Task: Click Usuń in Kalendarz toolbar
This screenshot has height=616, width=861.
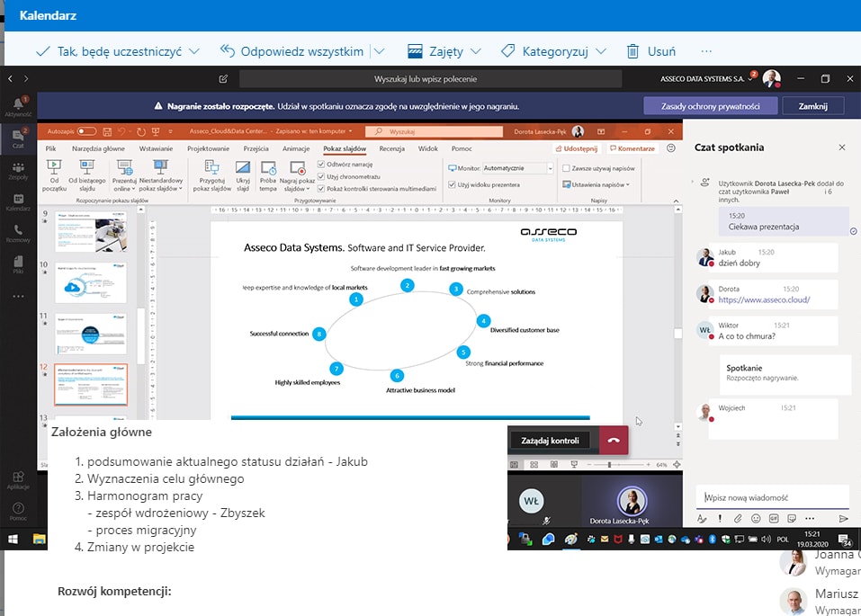Action: click(x=651, y=51)
